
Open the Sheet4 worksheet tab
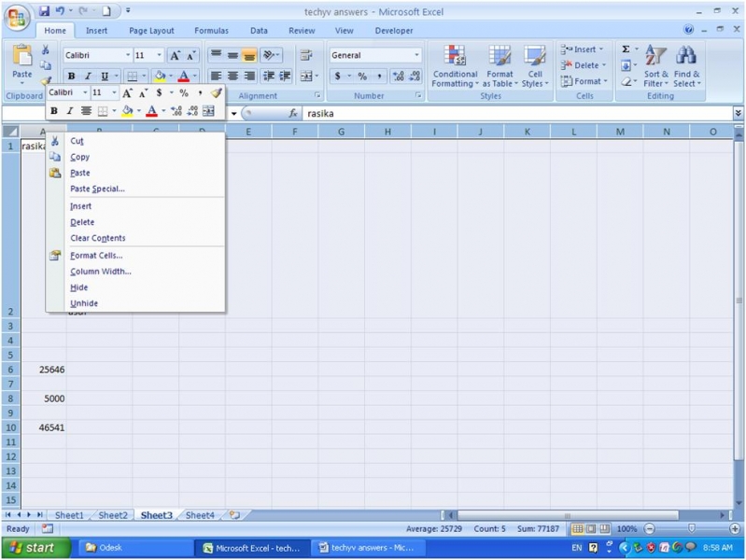[200, 515]
